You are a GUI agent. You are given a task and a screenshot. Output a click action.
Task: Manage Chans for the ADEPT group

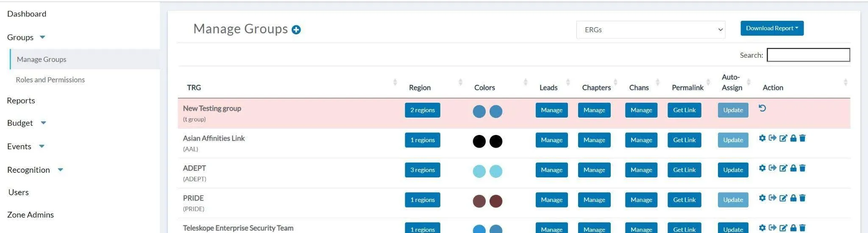click(x=641, y=170)
